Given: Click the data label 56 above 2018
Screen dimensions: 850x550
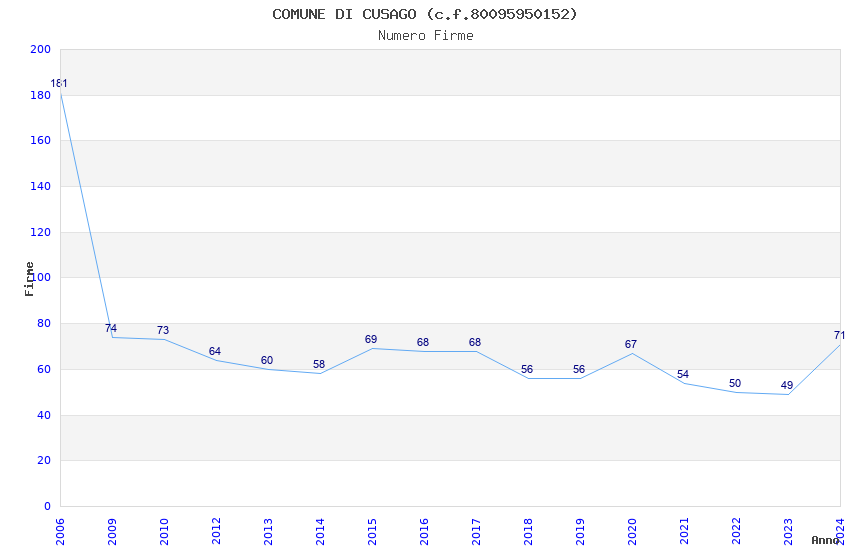Looking at the screenshot, I should (527, 370).
